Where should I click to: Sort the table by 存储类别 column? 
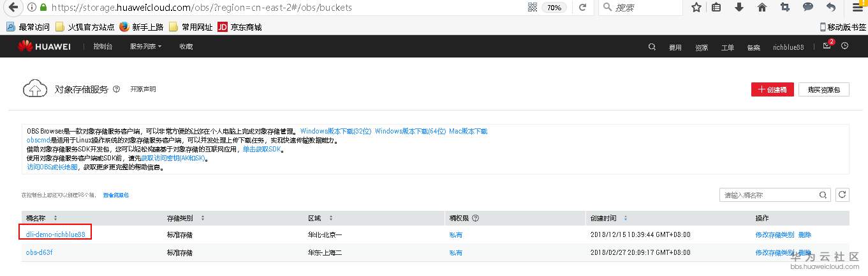(x=203, y=218)
